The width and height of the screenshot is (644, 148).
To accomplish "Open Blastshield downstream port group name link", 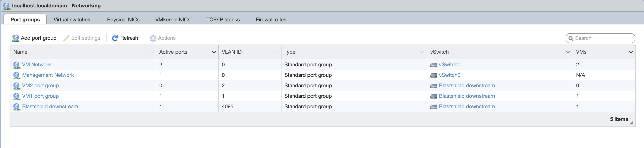I will (50, 107).
